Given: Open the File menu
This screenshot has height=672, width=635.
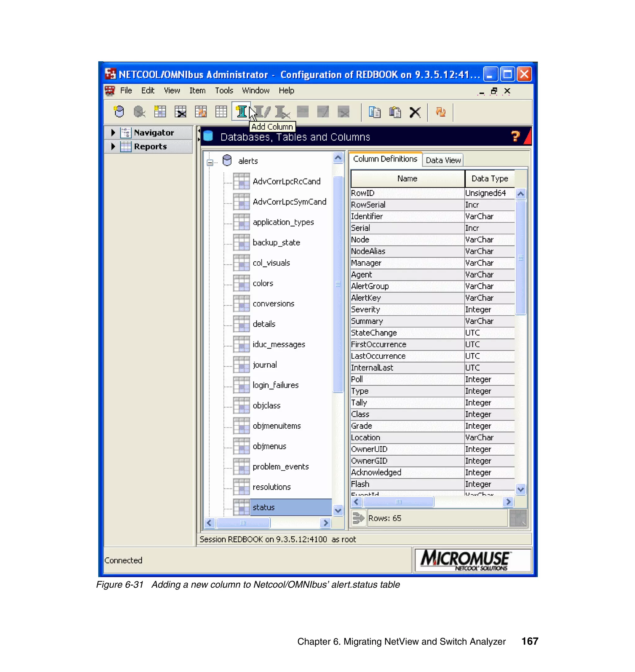Looking at the screenshot, I should (126, 91).
